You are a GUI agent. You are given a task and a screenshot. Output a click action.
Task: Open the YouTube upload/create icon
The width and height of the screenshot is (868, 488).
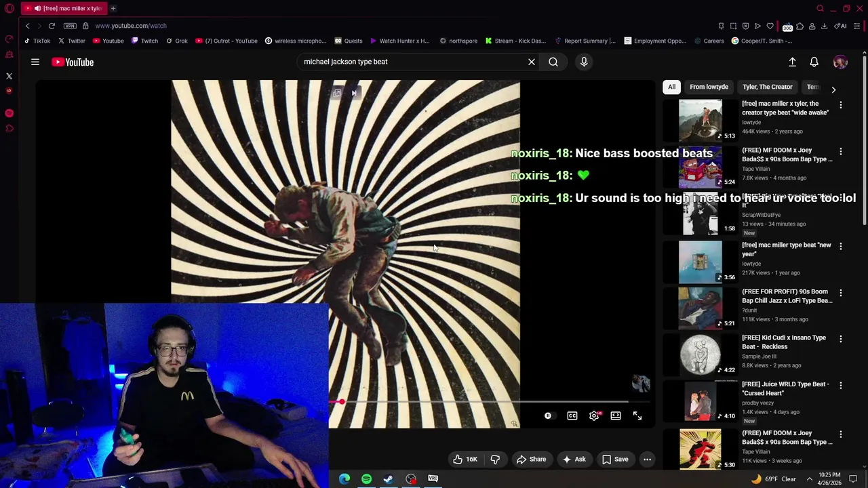(792, 62)
